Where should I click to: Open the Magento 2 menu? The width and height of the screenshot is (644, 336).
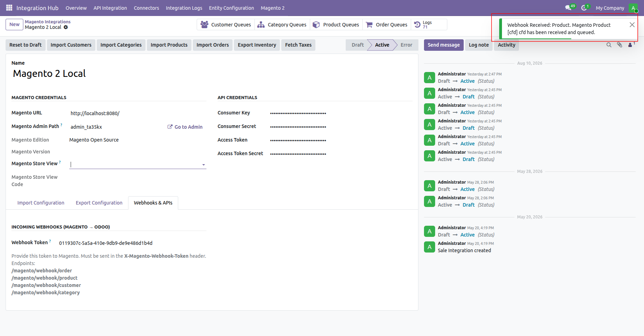click(x=273, y=8)
